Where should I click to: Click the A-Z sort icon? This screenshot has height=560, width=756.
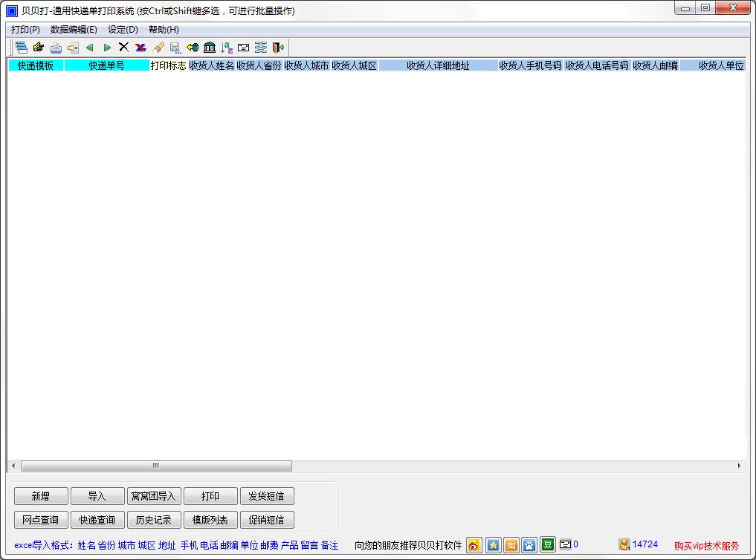point(227,48)
